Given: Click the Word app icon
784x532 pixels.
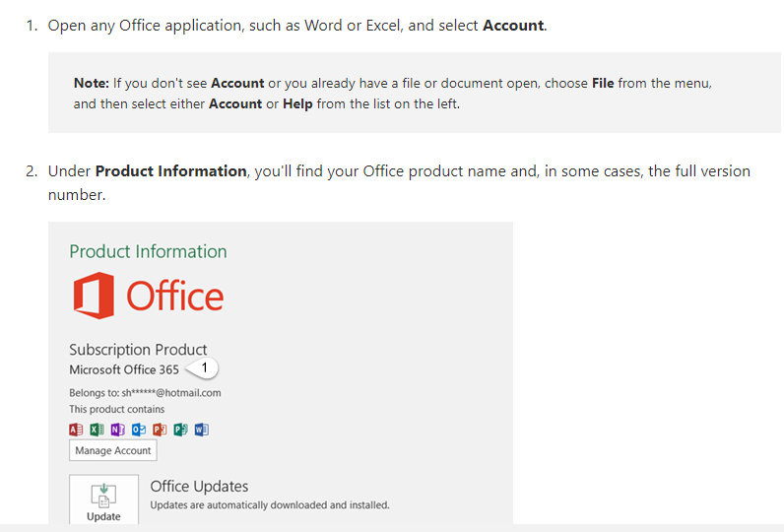Looking at the screenshot, I should pos(202,430).
